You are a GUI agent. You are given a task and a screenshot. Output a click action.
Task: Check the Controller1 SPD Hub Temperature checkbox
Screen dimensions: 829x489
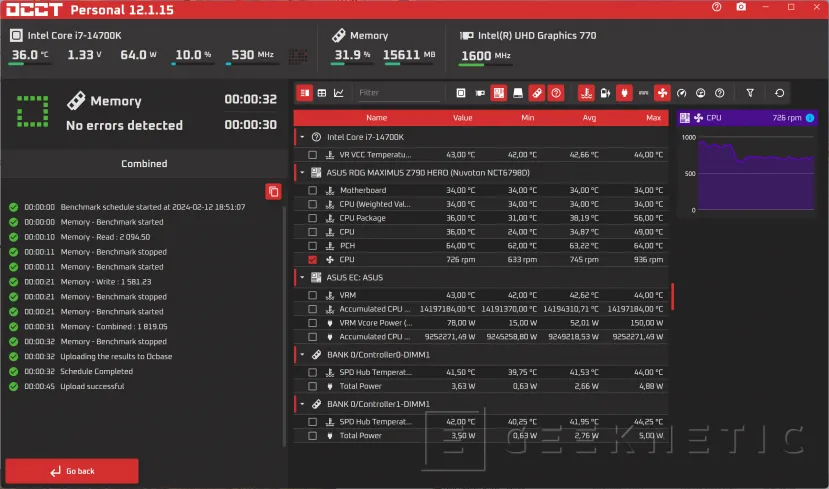tap(312, 422)
